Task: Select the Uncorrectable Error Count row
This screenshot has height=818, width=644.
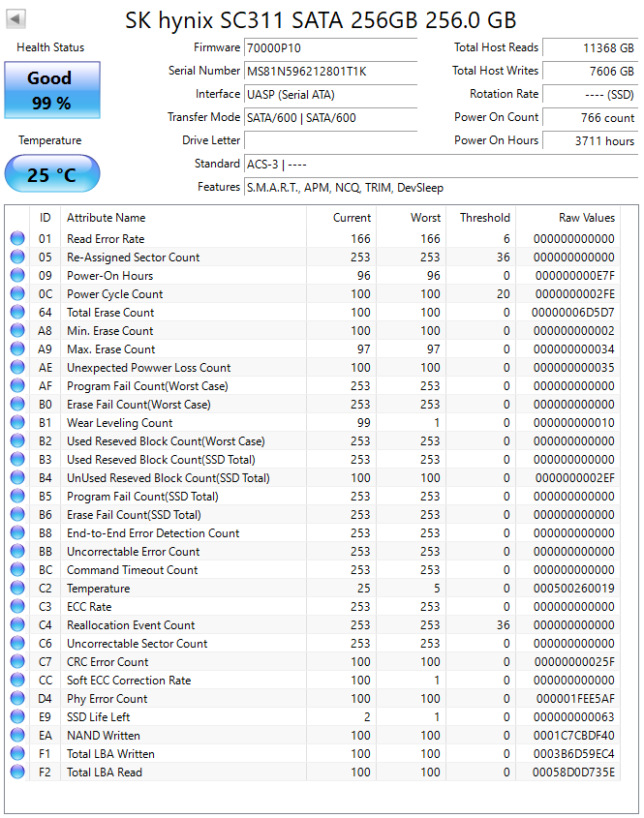Action: pos(314,552)
